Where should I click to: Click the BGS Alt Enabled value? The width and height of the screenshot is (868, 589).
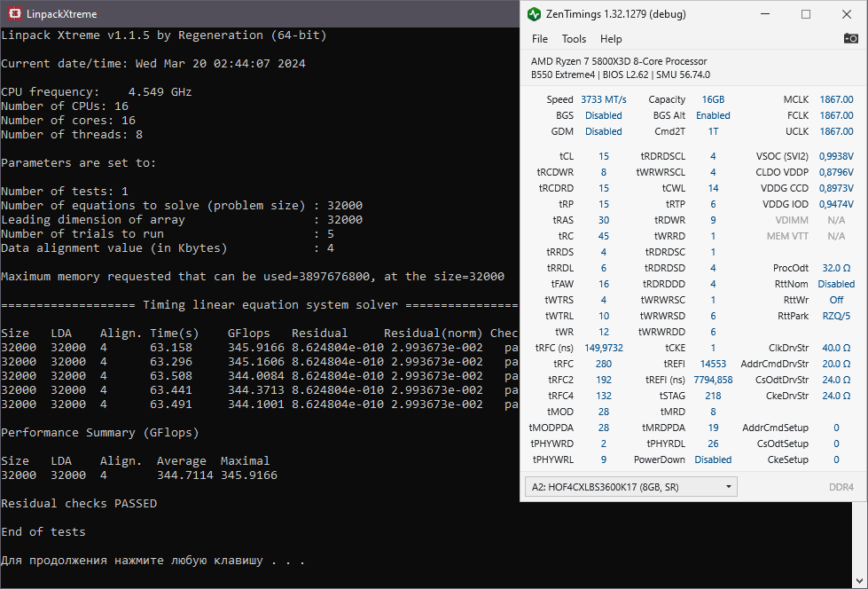coord(713,116)
